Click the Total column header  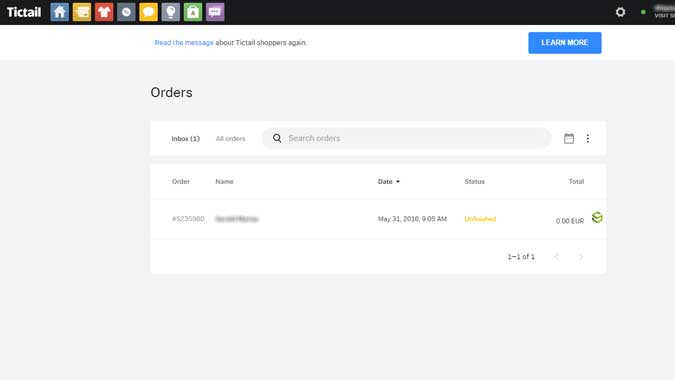(x=576, y=182)
